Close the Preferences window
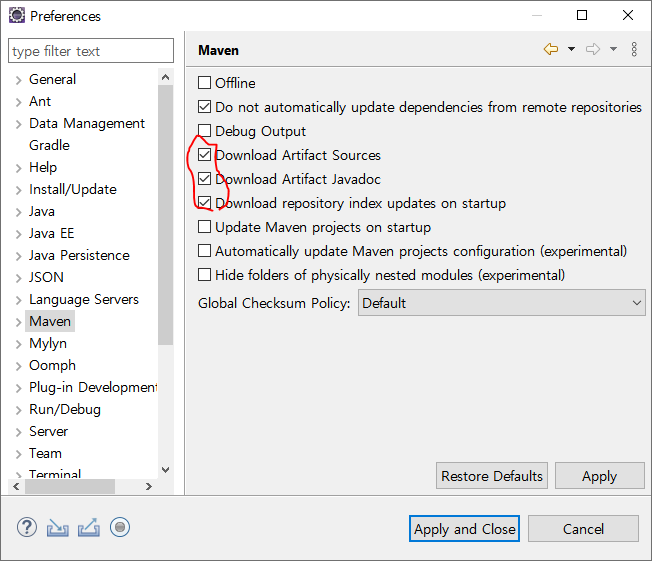This screenshot has width=652, height=561. [x=628, y=15]
